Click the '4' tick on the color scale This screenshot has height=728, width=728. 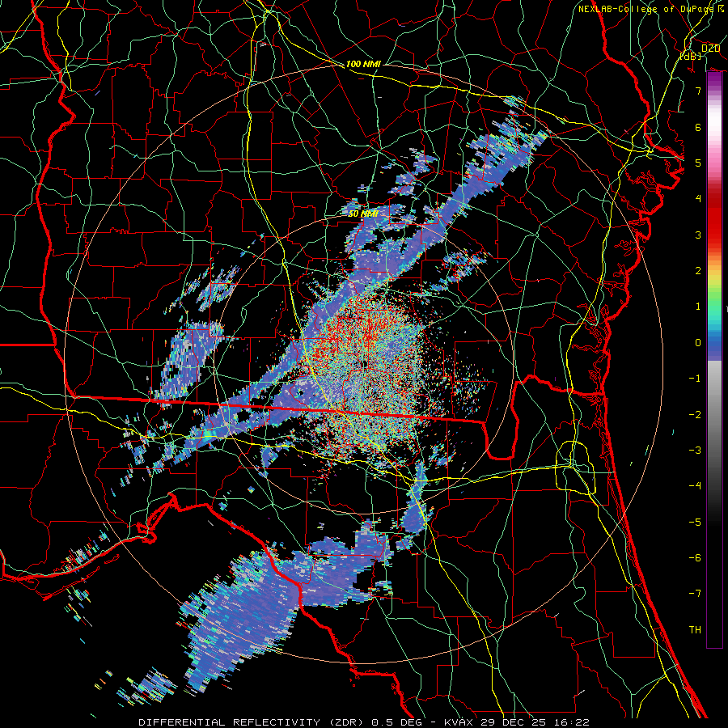(698, 199)
